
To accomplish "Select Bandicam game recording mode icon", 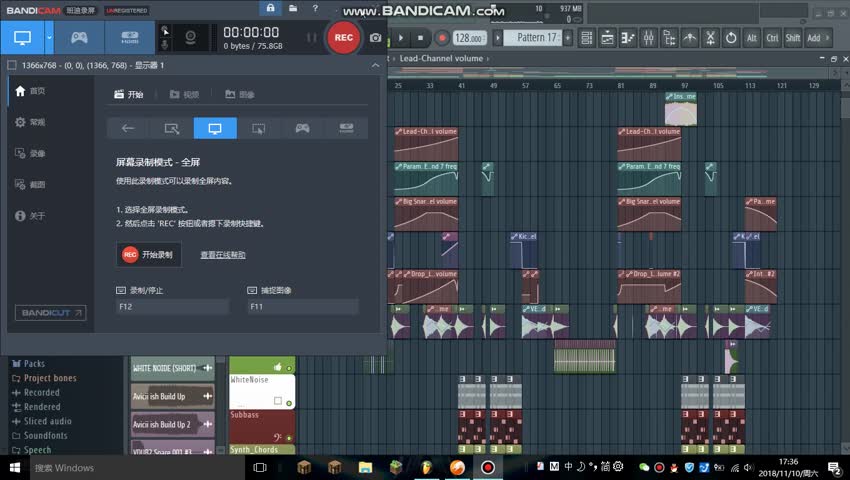I will (79, 37).
